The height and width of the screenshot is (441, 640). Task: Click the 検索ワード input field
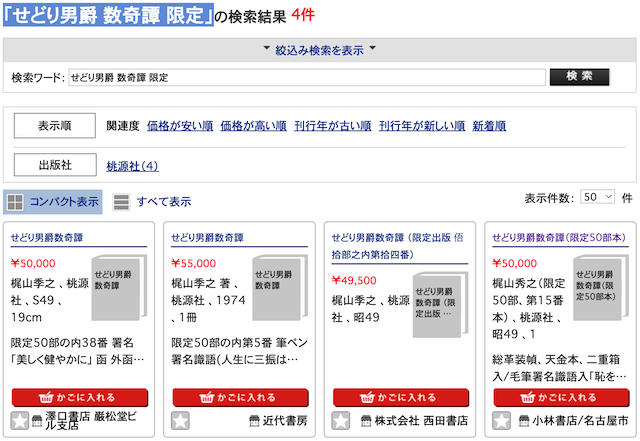307,78
